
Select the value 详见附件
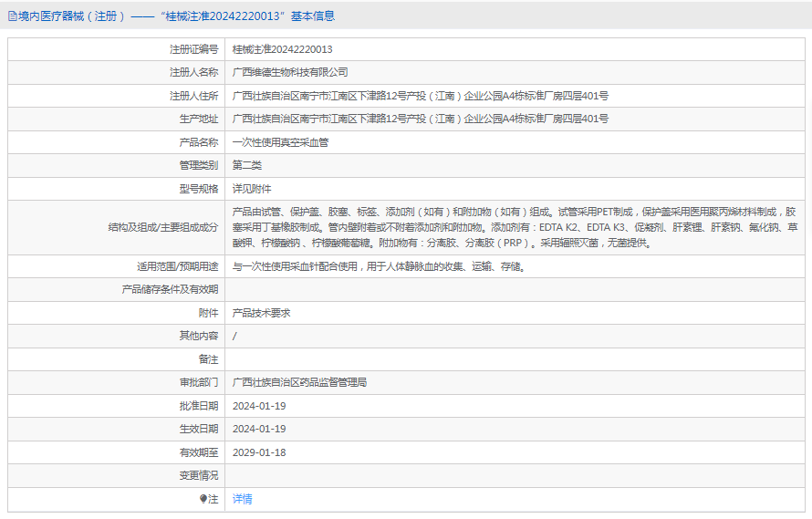point(252,189)
